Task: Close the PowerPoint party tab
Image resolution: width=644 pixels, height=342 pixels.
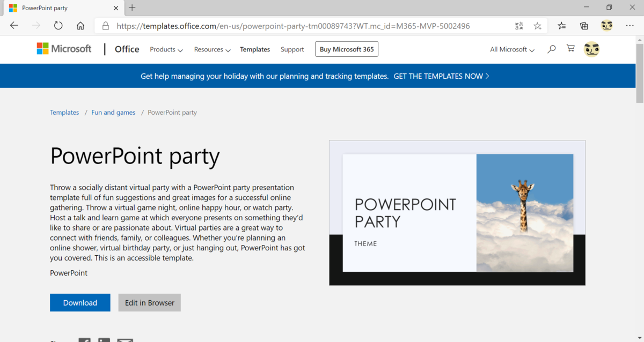Action: pyautogui.click(x=116, y=8)
